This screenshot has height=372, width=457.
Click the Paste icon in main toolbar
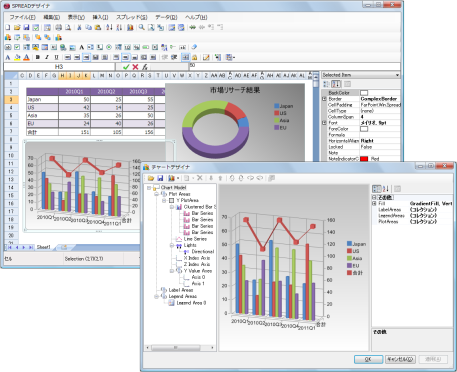tap(98, 27)
